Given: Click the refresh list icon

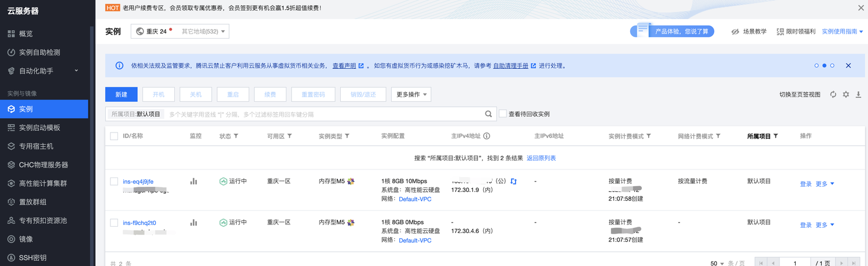Looking at the screenshot, I should coord(833,94).
